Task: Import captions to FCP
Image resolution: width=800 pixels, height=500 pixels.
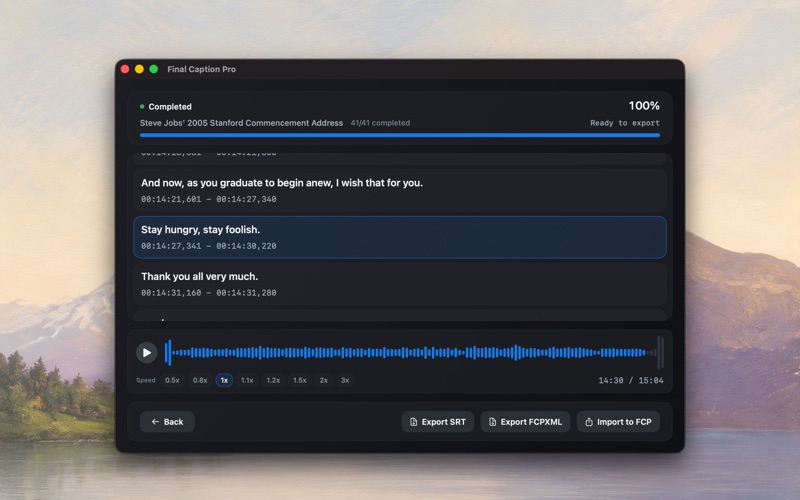Action: coord(618,422)
